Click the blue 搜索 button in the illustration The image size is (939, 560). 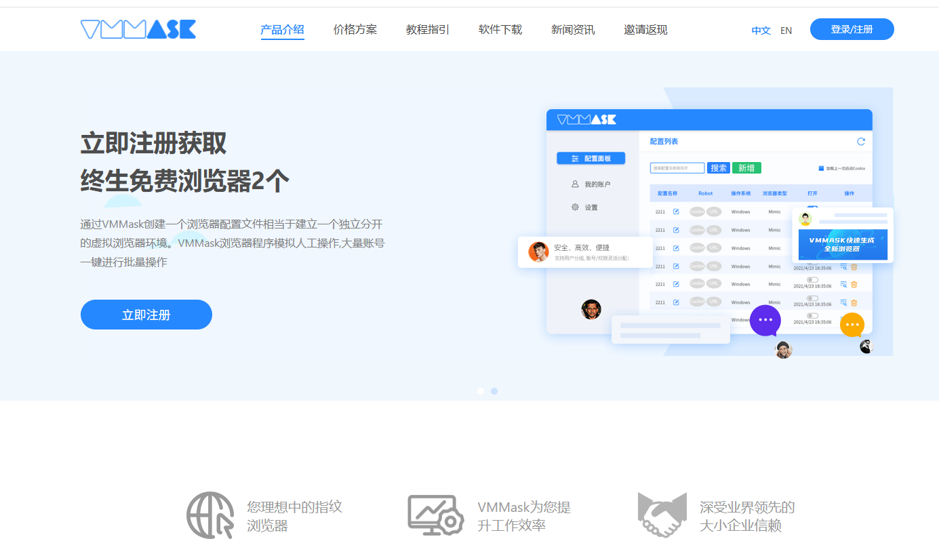[x=719, y=168]
